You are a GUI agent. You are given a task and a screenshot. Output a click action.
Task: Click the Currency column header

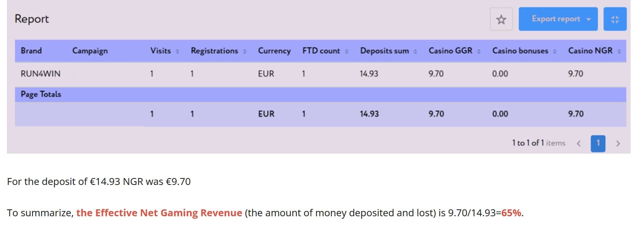tap(274, 51)
